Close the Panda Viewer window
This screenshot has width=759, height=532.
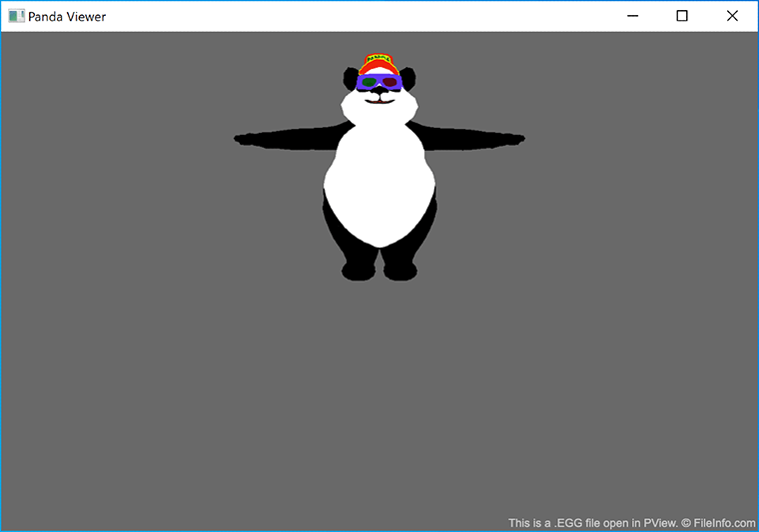(x=732, y=16)
